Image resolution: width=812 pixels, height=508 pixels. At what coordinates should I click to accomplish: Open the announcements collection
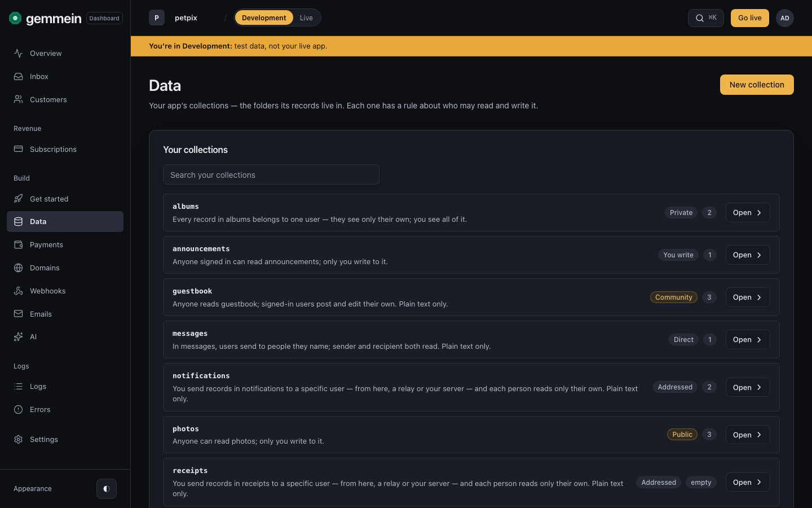tap(748, 255)
